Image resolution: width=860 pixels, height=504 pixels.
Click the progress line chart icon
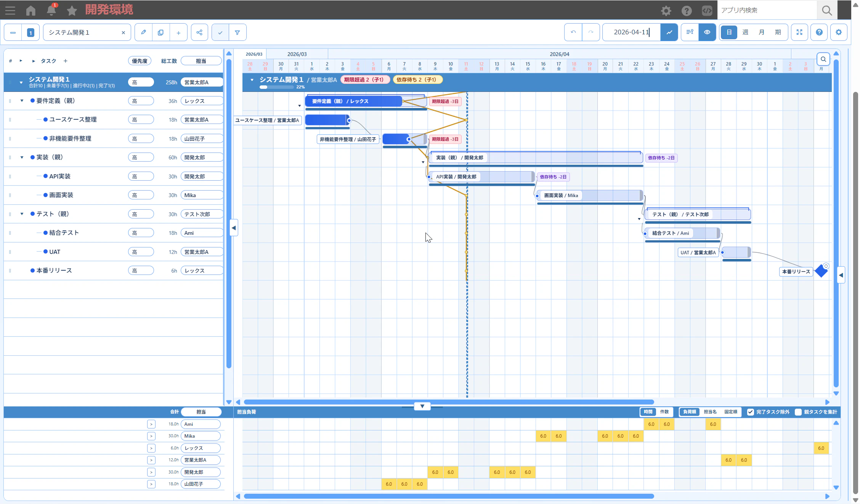(669, 32)
